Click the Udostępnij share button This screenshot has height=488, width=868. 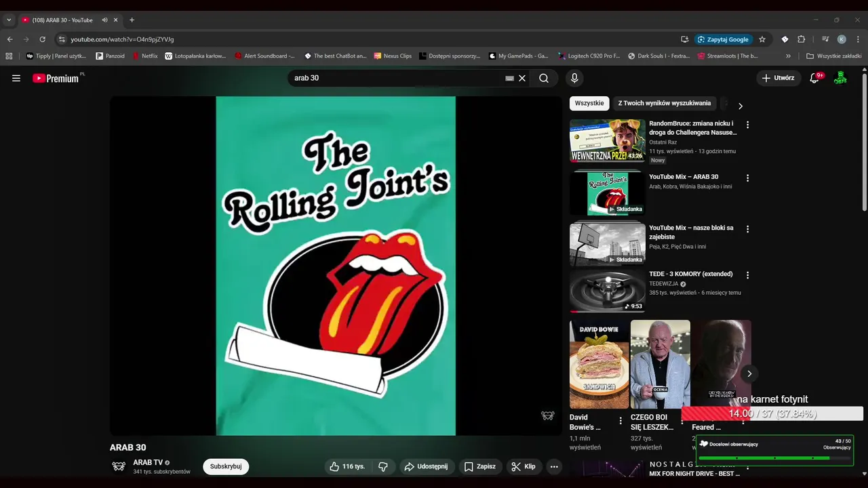tap(426, 466)
